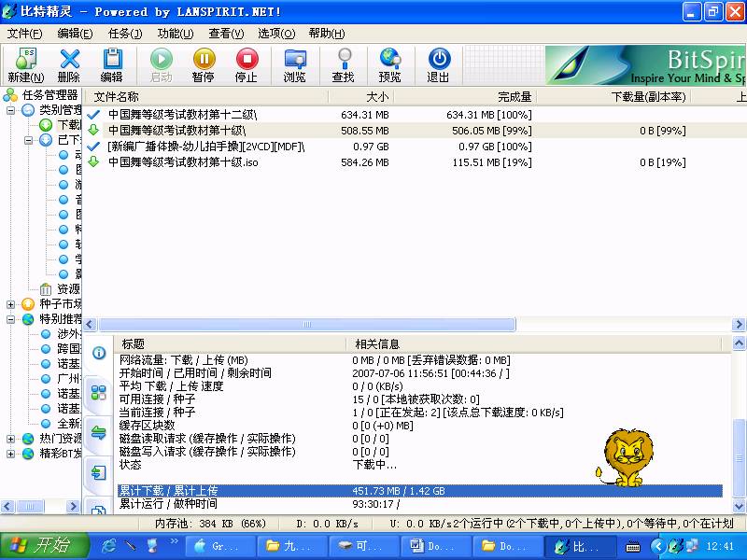Open the 浏览 (Browse) toolbar icon
The height and width of the screenshot is (560, 747).
pyautogui.click(x=295, y=60)
